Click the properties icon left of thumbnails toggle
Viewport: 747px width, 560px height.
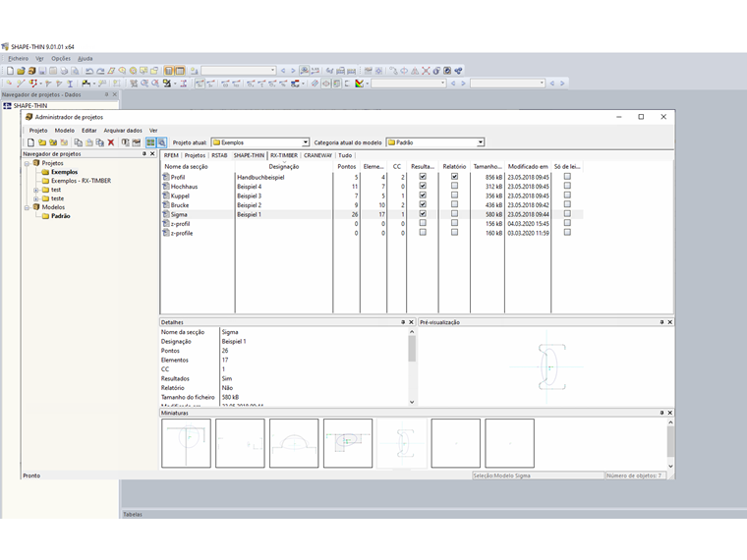tap(137, 142)
